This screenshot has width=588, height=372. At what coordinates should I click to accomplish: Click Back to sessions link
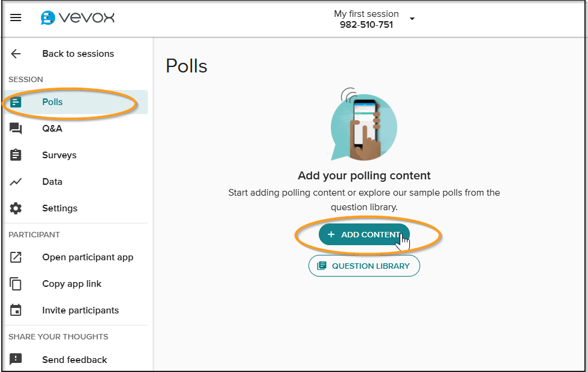tap(78, 54)
